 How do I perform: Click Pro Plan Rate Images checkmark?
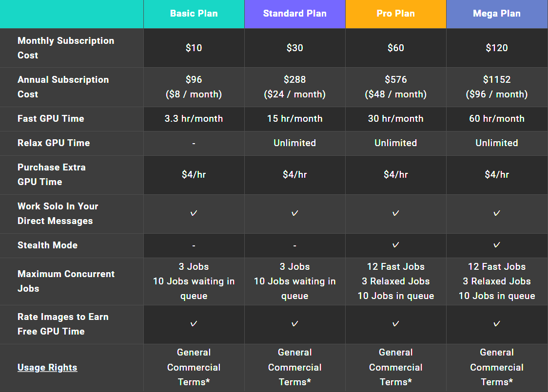[395, 324]
